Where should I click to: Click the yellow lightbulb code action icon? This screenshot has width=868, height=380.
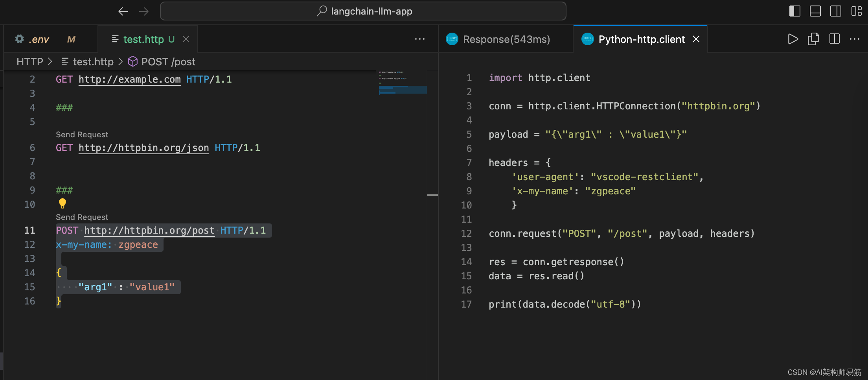[62, 203]
